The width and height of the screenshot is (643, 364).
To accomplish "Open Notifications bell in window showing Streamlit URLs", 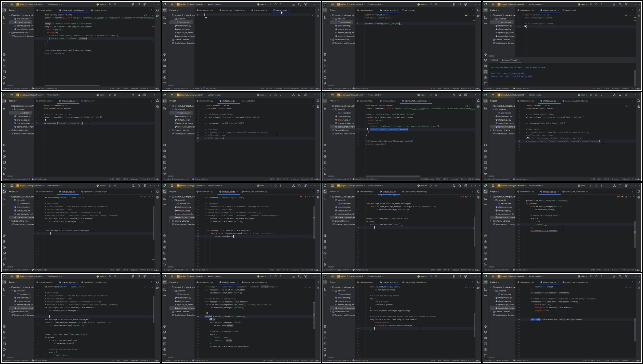I will tap(638, 10).
